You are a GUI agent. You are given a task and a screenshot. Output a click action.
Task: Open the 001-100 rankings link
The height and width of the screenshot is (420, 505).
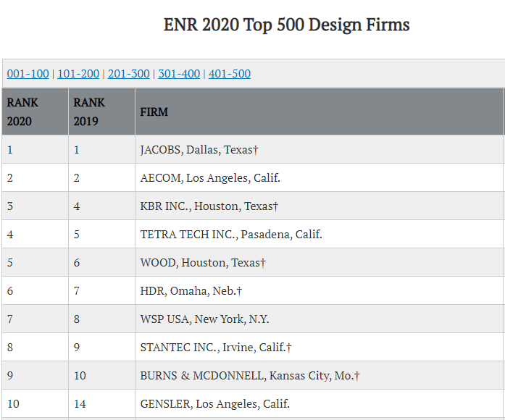(x=28, y=74)
